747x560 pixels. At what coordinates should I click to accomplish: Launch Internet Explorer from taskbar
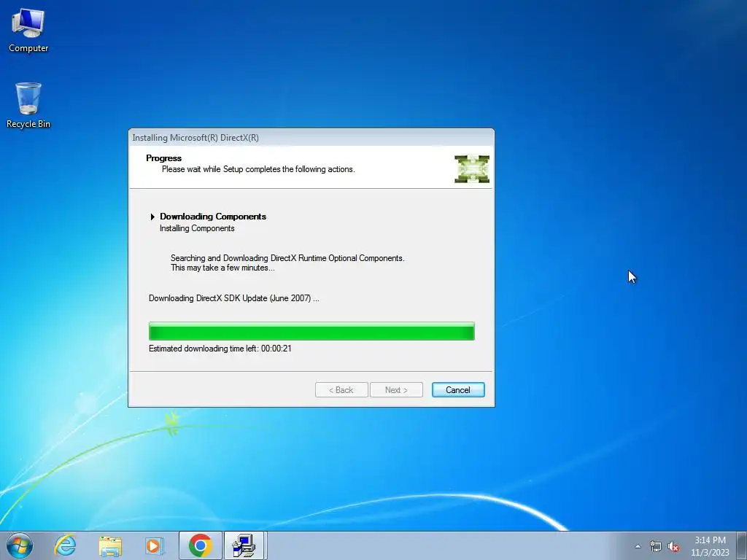65,545
